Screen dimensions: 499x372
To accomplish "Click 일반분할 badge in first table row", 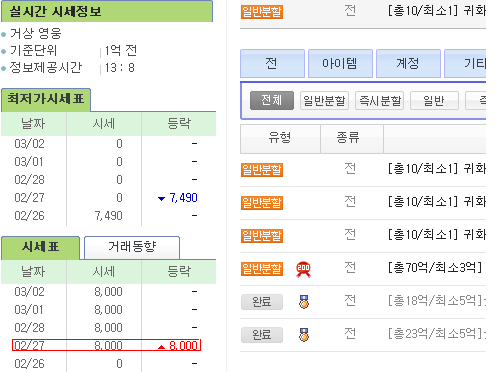I will coord(262,170).
